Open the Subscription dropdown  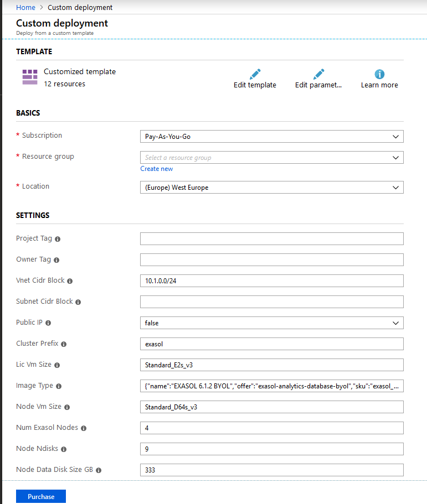[271, 137]
